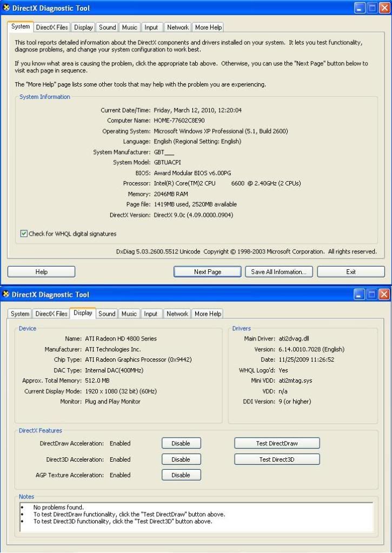Switch to Sound tab in the upper window
Screen dimensions: 392x553
tap(107, 28)
